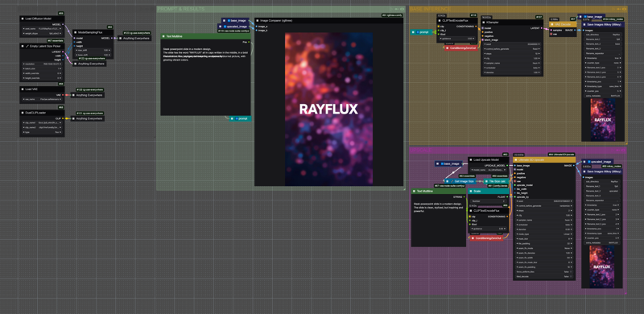Collapse the VAE Decode node
This screenshot has width=644, height=314.
tap(552, 24)
